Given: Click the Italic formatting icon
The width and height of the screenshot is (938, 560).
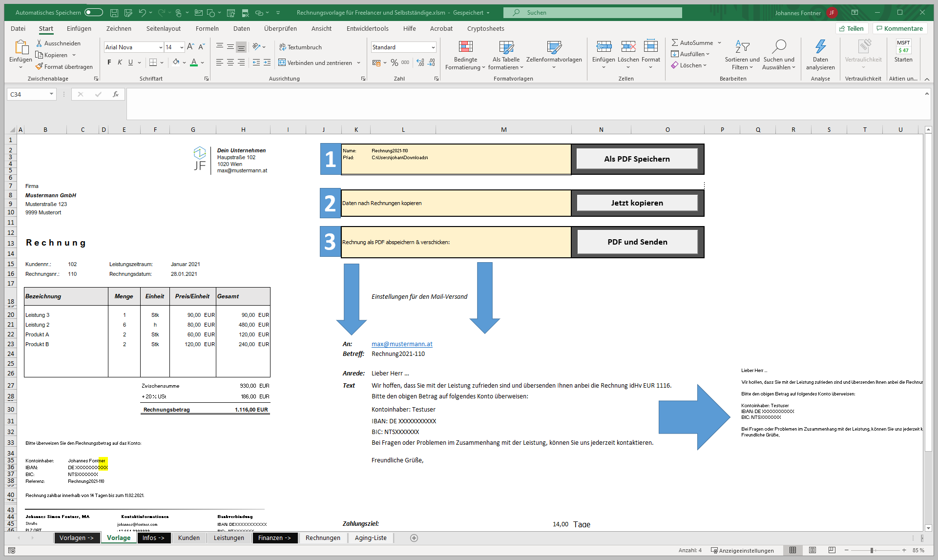Looking at the screenshot, I should (x=120, y=62).
